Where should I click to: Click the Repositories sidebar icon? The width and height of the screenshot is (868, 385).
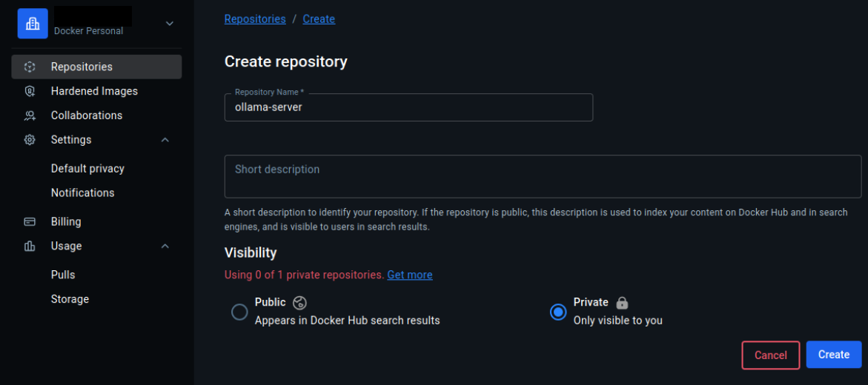pos(30,67)
